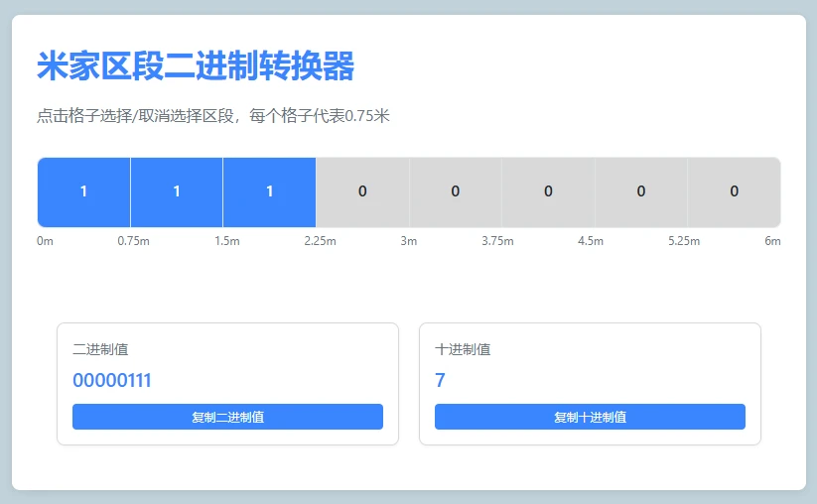The width and height of the screenshot is (817, 504).
Task: Click the 2.25m scale label
Action: (x=320, y=241)
